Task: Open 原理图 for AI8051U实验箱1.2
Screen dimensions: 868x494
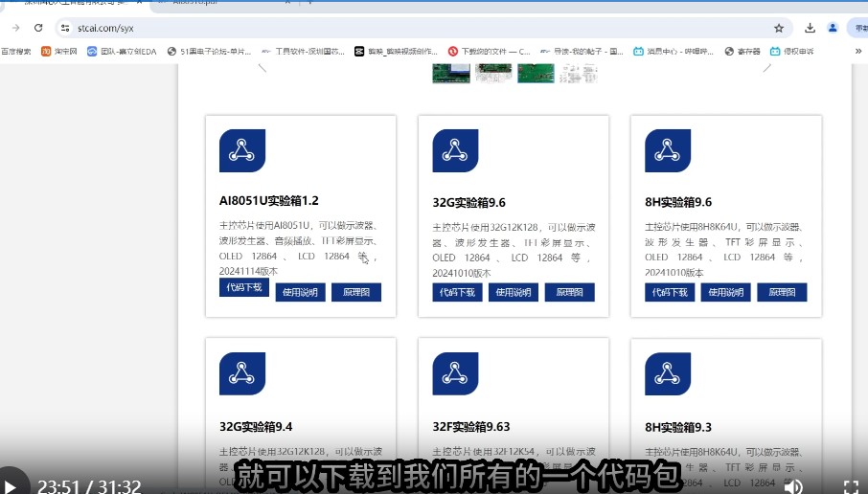Action: coord(356,292)
